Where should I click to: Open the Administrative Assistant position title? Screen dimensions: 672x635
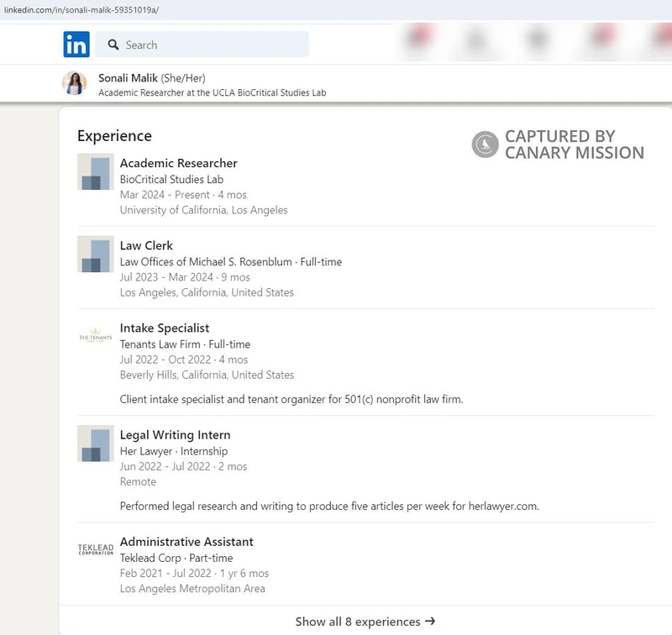[x=186, y=542]
